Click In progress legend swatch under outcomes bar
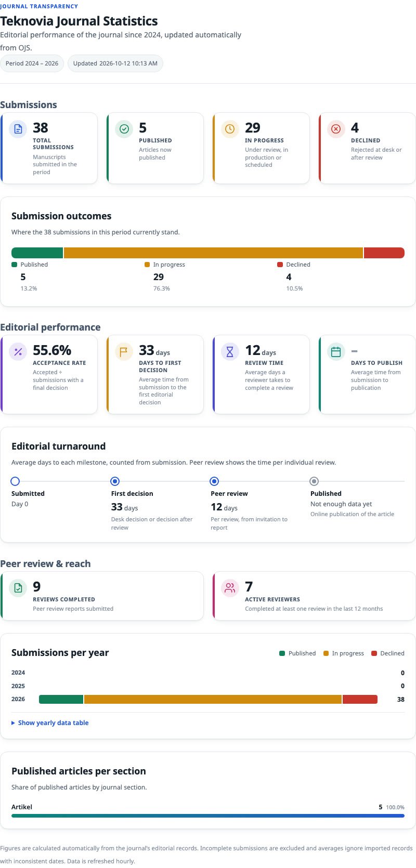416x868 pixels. [x=147, y=265]
